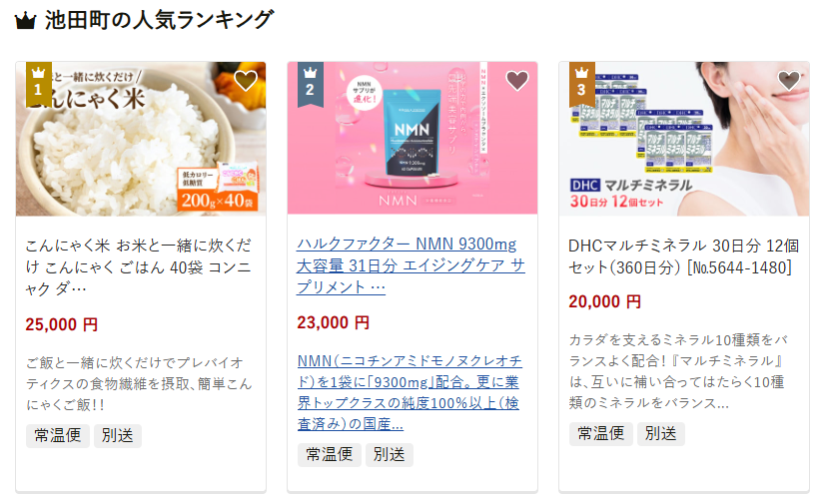Click NMN description text link
The image size is (822, 504).
[x=410, y=392]
